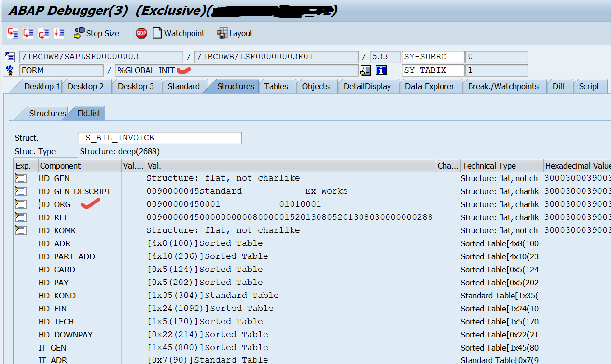Viewport: 611px width, 364px height.
Task: Click the Continue (run to cursor) icon
Action: coord(59,33)
